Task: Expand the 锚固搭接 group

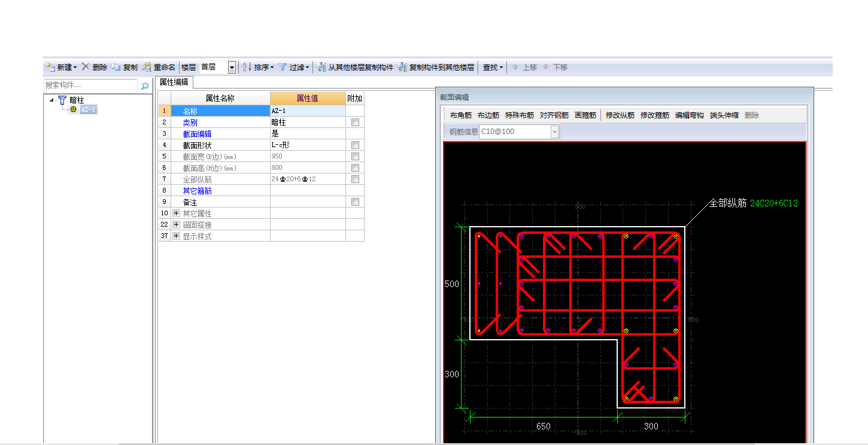Action: [176, 225]
